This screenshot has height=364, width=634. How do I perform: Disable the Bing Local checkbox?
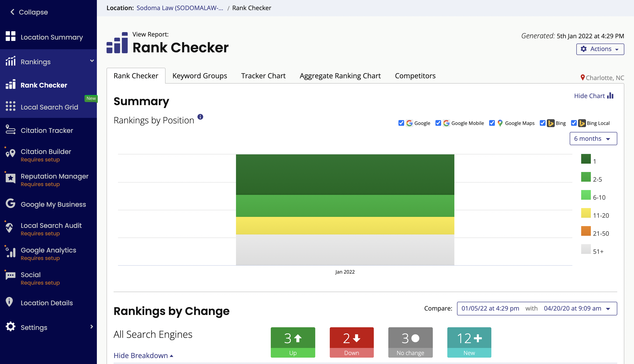pyautogui.click(x=574, y=123)
